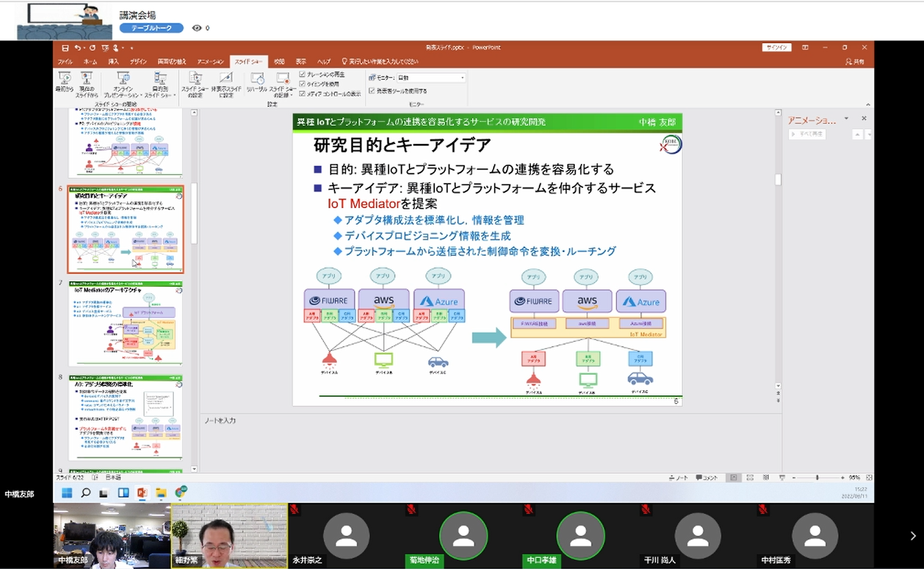Switch to Slide Sorter view icon

(x=750, y=478)
